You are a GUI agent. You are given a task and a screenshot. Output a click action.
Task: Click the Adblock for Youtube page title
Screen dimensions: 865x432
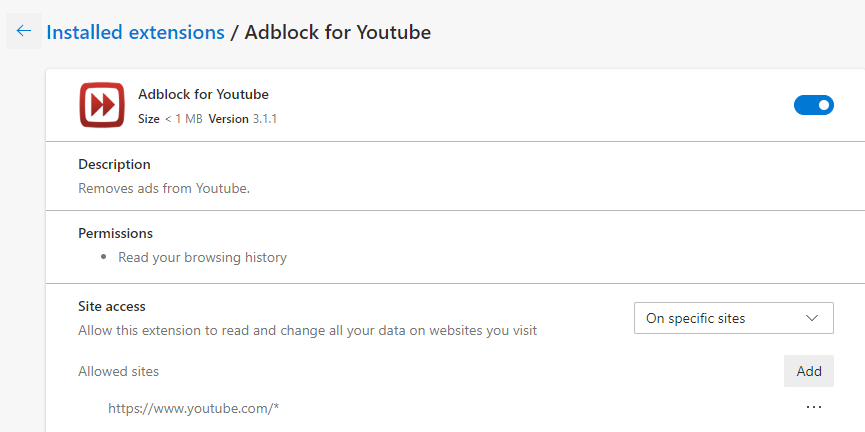(337, 32)
